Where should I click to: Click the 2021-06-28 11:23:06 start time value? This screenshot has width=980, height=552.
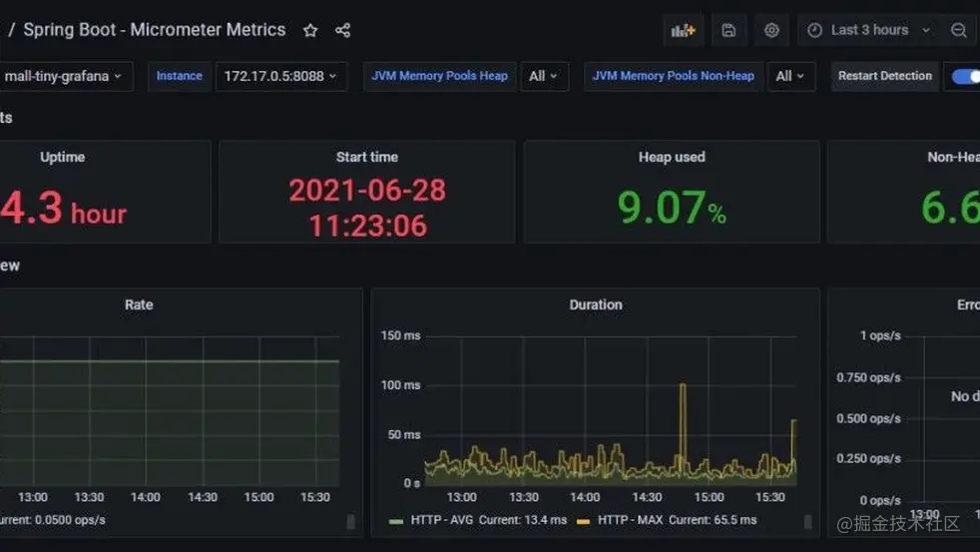(x=367, y=208)
